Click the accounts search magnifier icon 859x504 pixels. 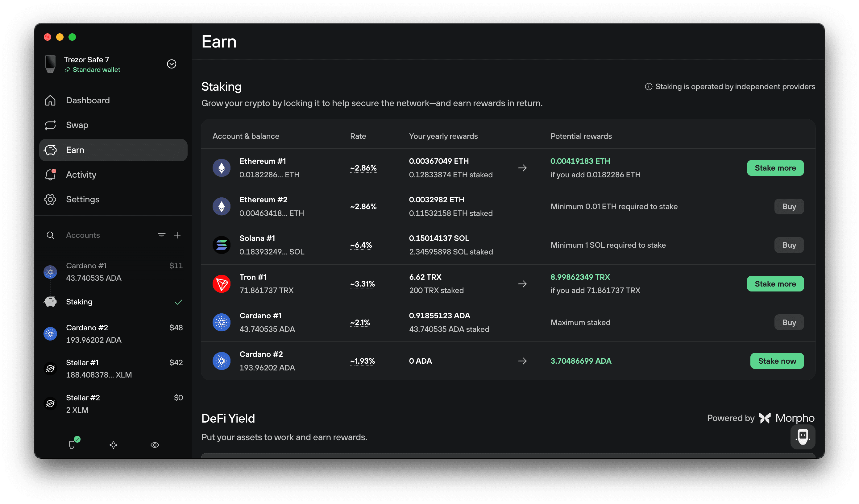pyautogui.click(x=51, y=235)
